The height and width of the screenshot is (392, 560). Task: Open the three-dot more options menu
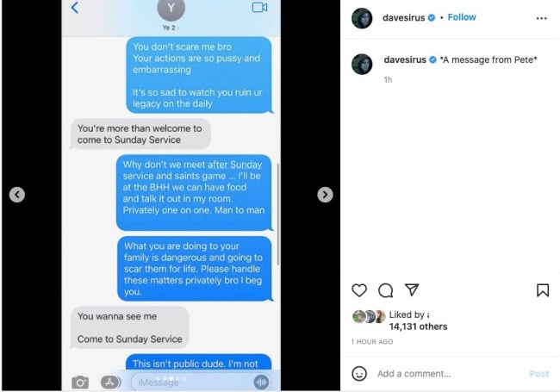coord(541,18)
